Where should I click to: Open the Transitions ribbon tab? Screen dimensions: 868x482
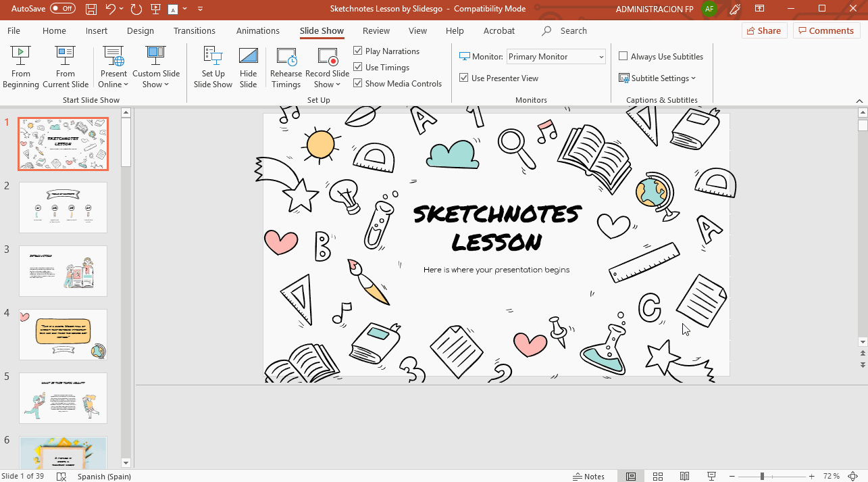[x=195, y=31]
